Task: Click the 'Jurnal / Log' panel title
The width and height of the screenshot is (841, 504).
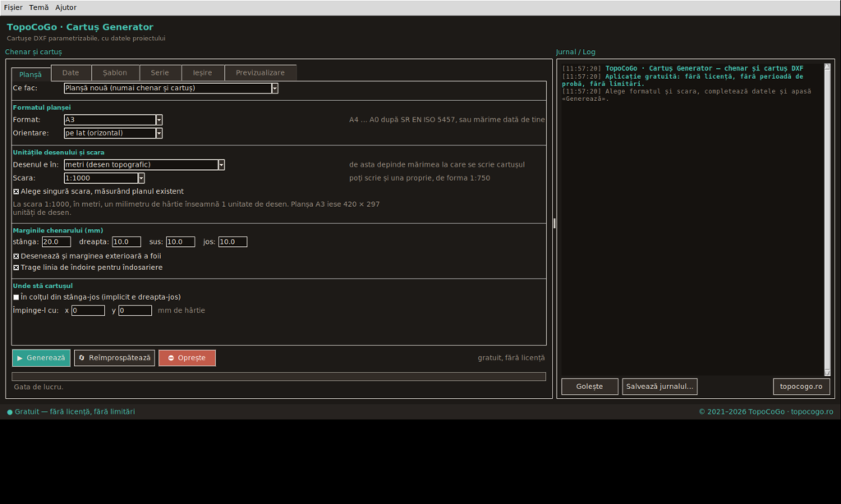Action: pyautogui.click(x=576, y=52)
